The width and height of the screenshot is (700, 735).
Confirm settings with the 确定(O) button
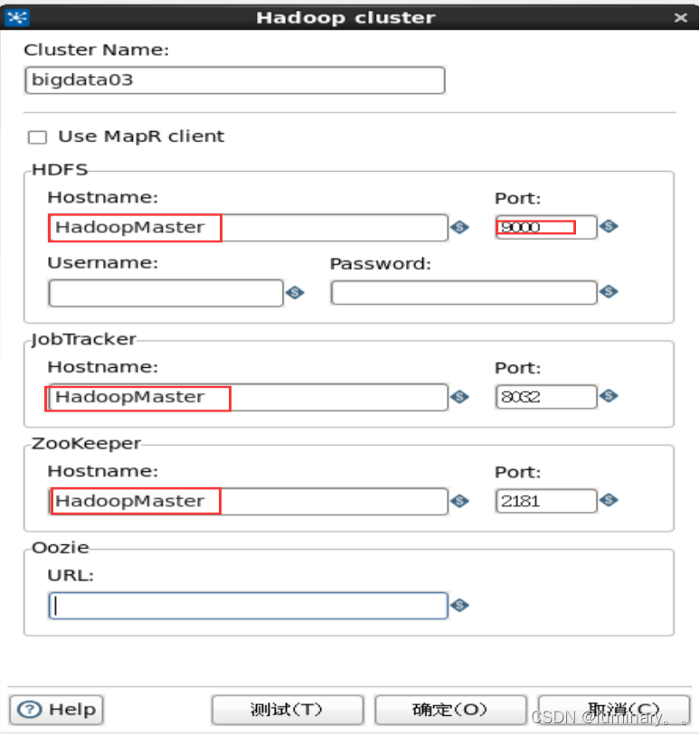450,709
